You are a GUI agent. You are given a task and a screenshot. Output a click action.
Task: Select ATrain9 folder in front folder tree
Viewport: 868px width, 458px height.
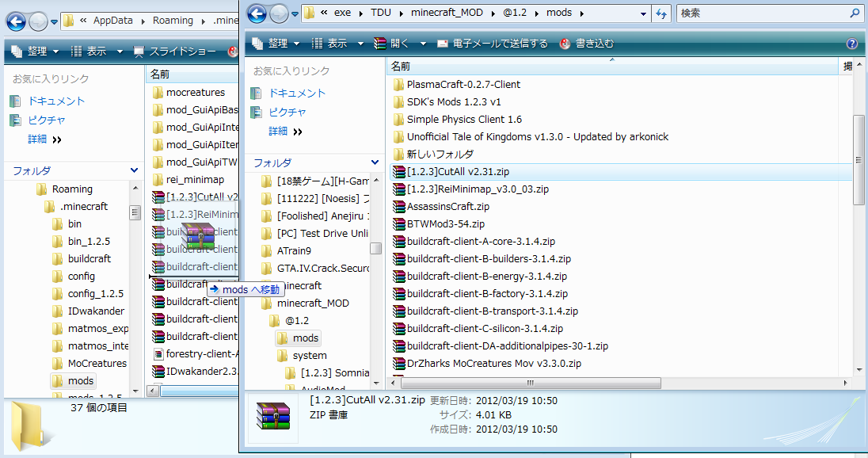[x=286, y=251]
